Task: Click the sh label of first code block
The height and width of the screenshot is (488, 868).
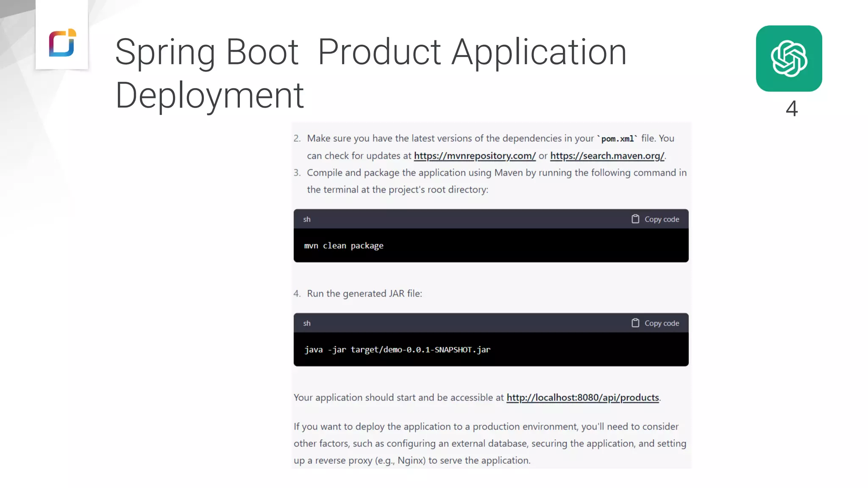Action: 306,219
